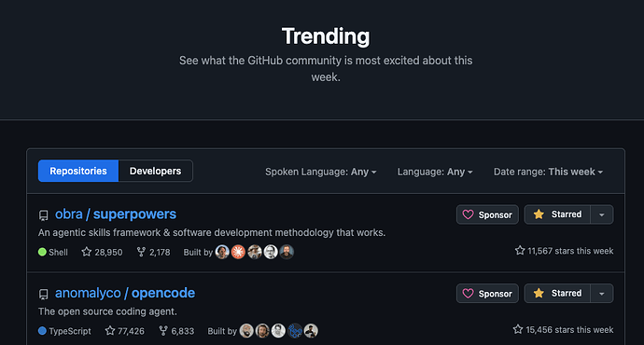The height and width of the screenshot is (345, 644).
Task: Expand the Spoken Language: Any filter
Action: (x=321, y=172)
